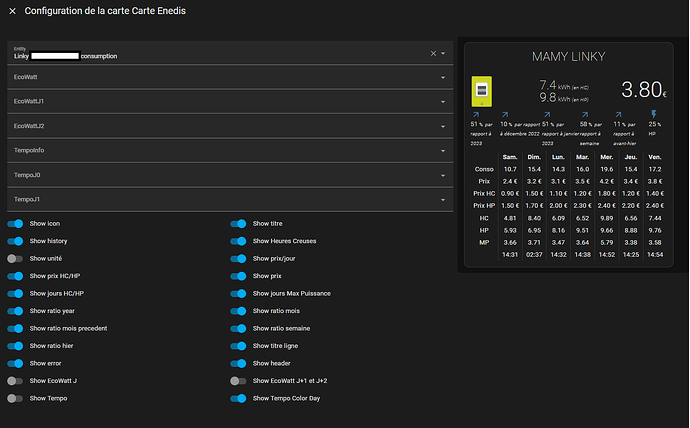Toggle Show history switch
690x428 pixels.
click(15, 241)
